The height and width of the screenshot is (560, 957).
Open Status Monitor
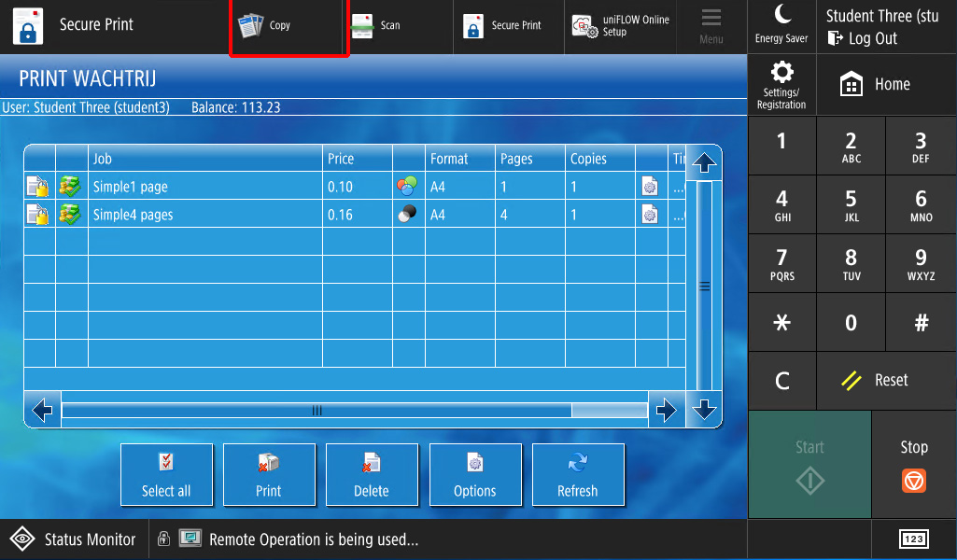[73, 539]
